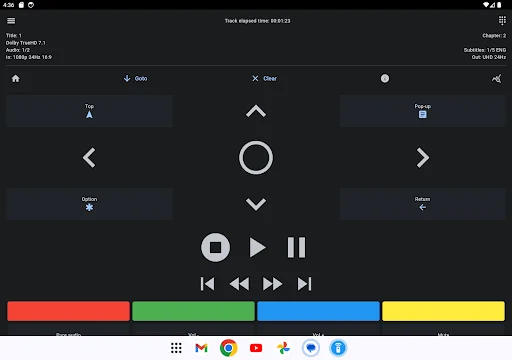Tap the green color button
The width and height of the screenshot is (512, 360).
tap(193, 311)
